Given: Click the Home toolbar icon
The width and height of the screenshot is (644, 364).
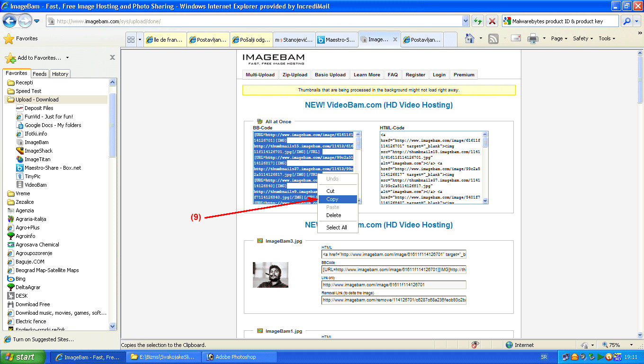Looking at the screenshot, I should pyautogui.click(x=470, y=38).
